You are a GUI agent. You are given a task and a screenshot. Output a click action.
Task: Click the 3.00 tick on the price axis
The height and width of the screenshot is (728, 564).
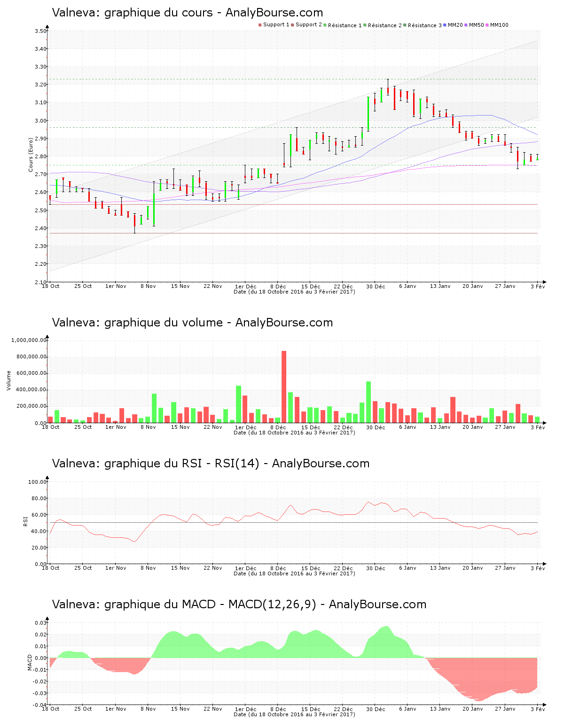click(40, 121)
